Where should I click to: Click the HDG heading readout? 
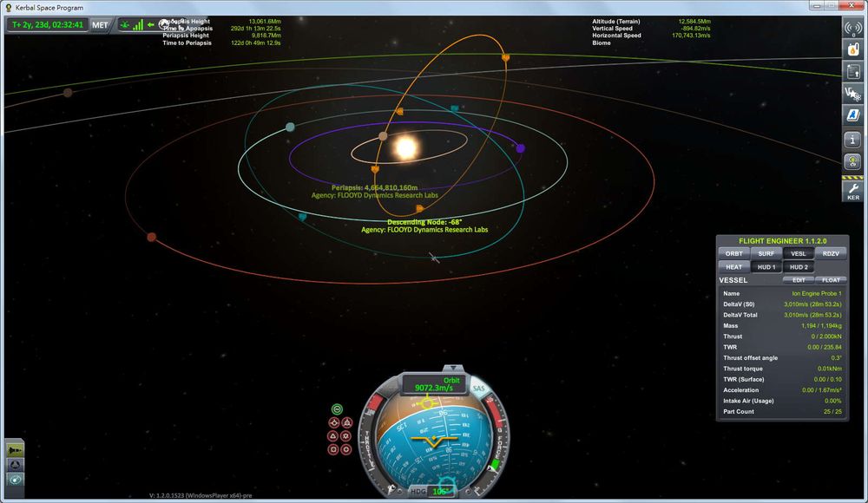click(433, 491)
